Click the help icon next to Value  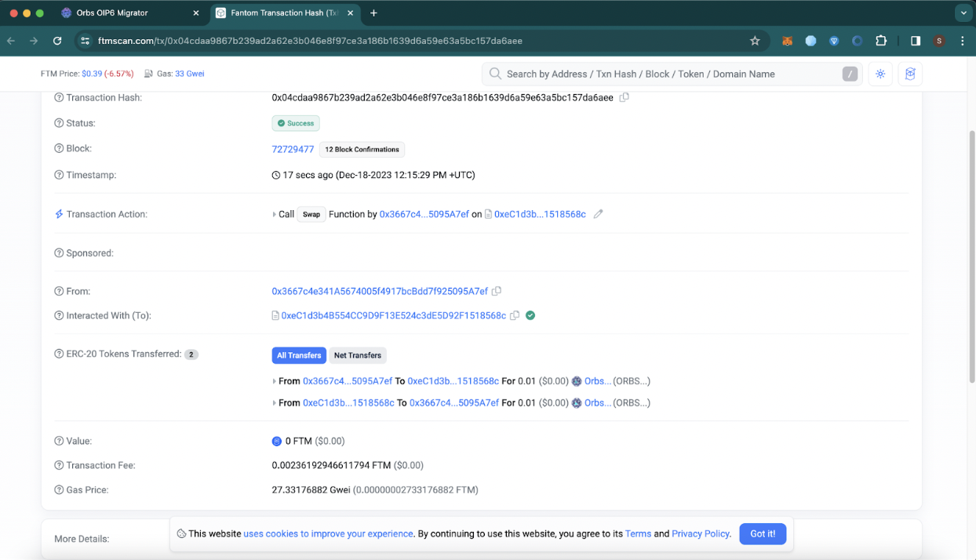click(x=59, y=441)
